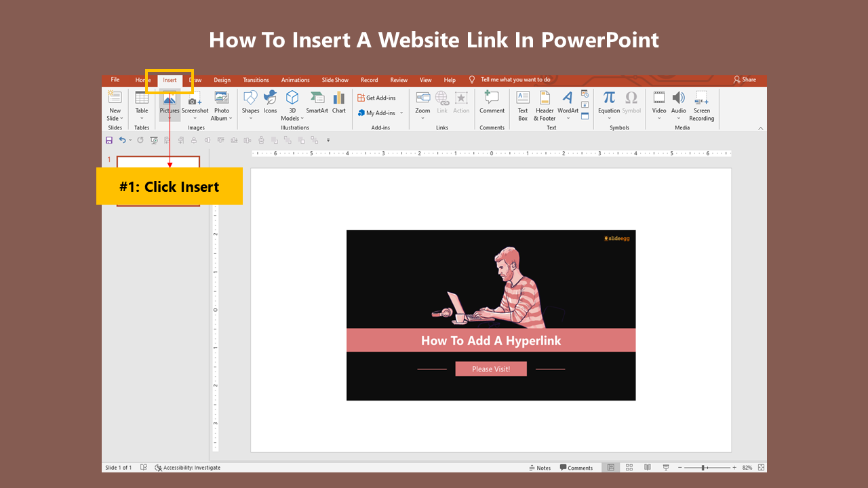
Task: Click the 3D Models cube icon
Action: point(292,98)
